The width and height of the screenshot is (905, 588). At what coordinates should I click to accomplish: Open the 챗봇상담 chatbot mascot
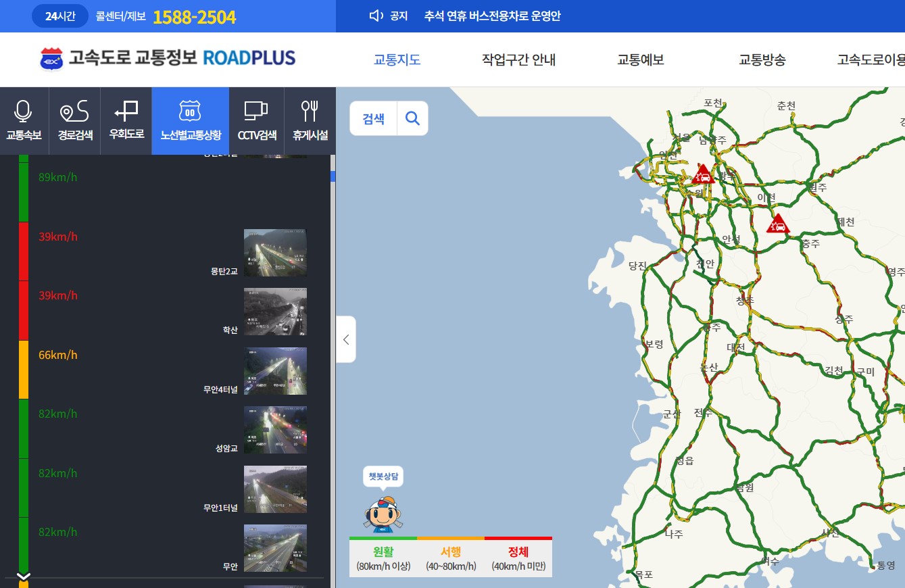383,514
